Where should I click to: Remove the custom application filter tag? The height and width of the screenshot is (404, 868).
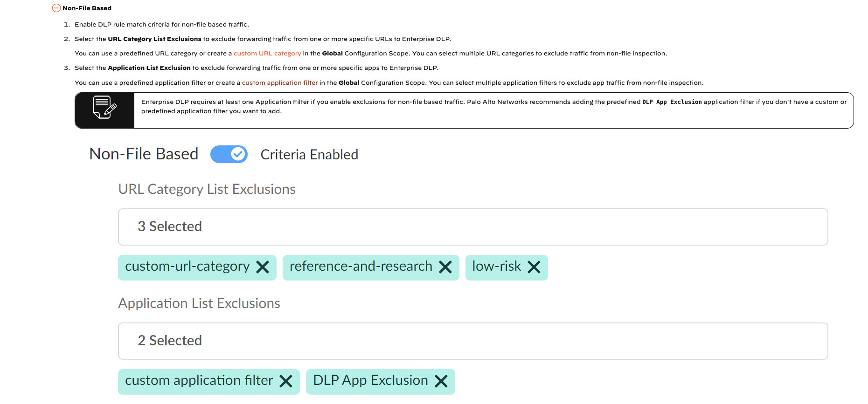(286, 381)
